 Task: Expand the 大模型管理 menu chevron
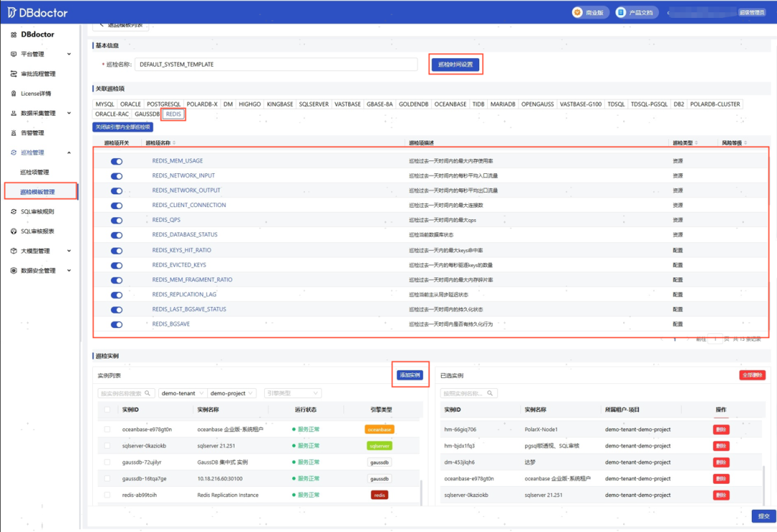click(x=69, y=251)
